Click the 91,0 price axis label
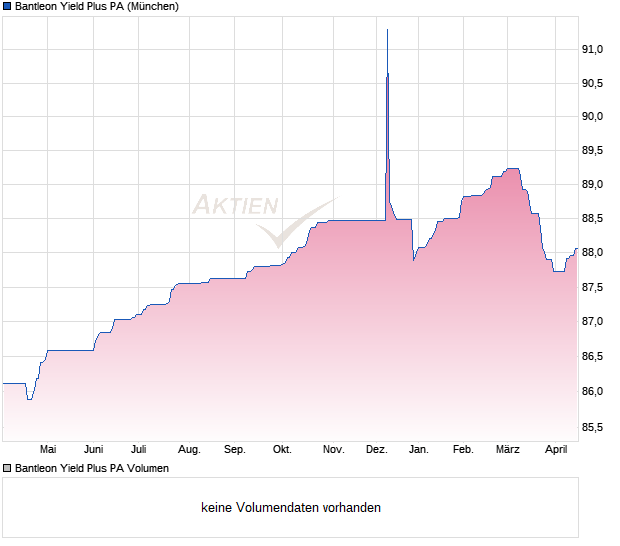 point(593,49)
